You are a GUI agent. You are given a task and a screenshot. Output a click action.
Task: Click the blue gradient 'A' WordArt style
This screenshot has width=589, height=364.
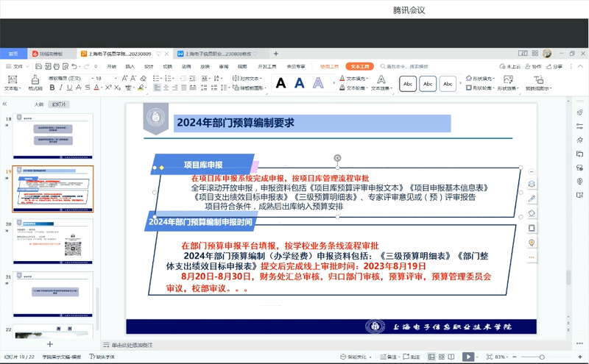click(300, 83)
